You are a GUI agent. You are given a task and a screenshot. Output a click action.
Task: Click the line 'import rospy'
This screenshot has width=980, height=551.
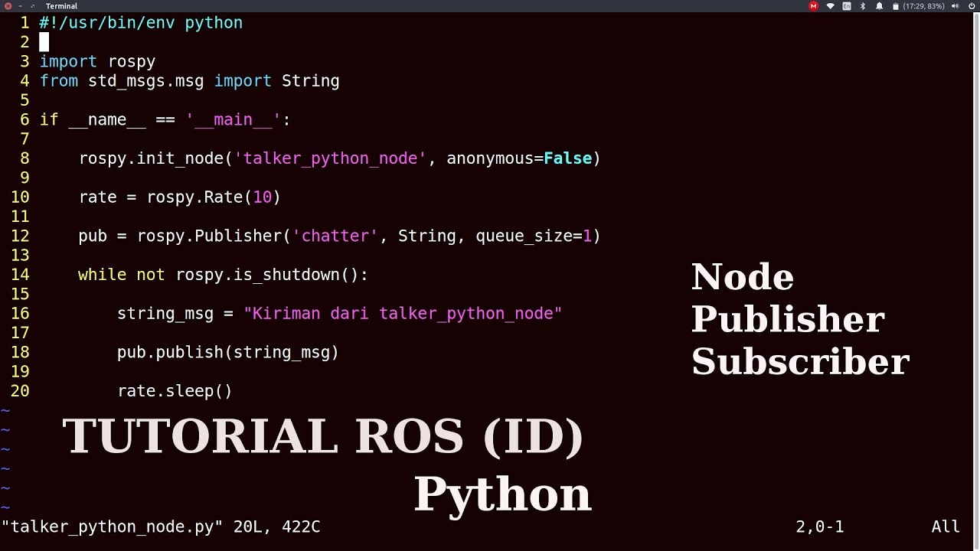click(x=97, y=61)
